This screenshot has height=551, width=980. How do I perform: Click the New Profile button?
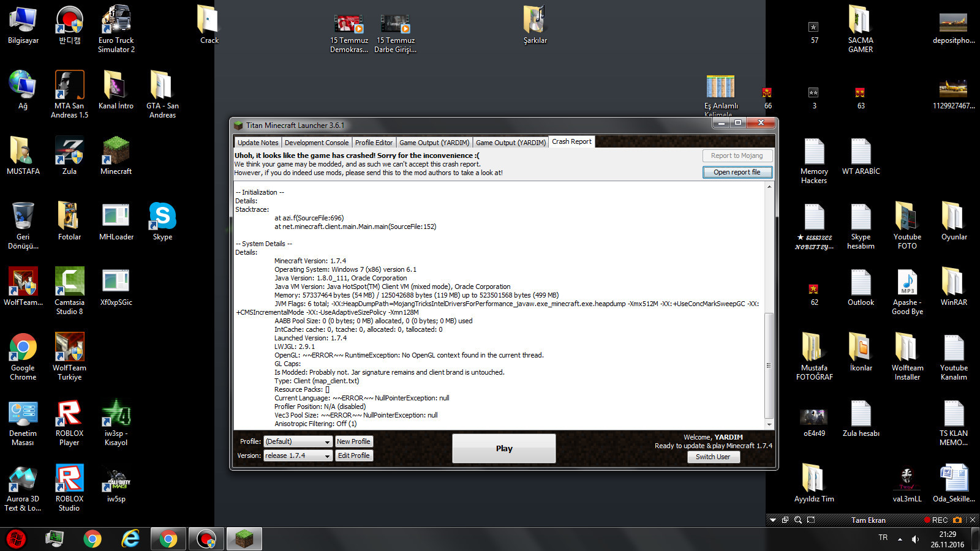click(x=353, y=441)
